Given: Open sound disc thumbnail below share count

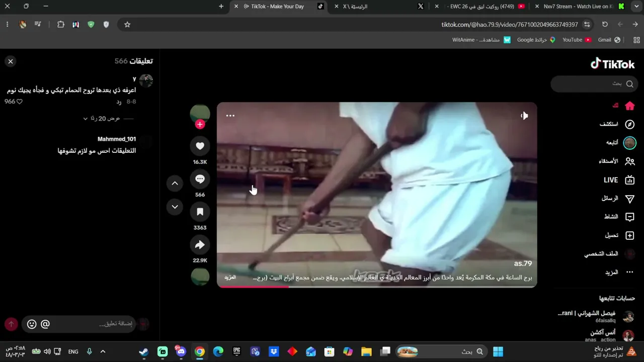Looking at the screenshot, I should pyautogui.click(x=200, y=277).
